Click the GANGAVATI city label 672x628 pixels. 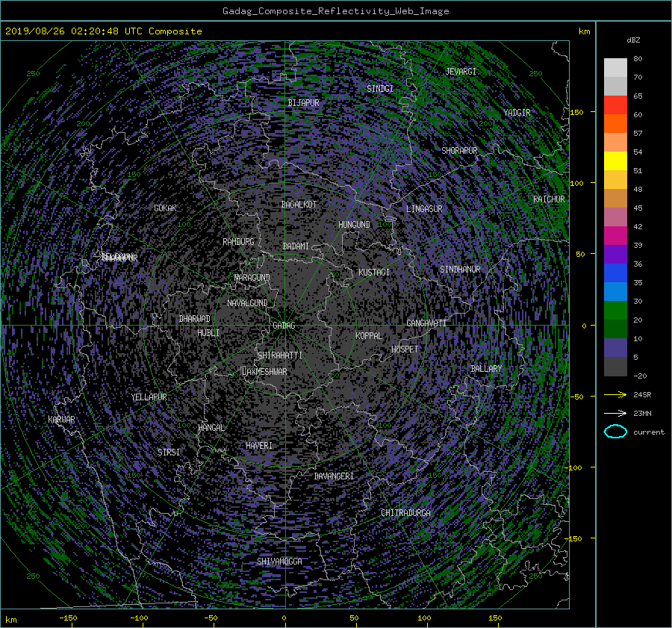(x=426, y=323)
